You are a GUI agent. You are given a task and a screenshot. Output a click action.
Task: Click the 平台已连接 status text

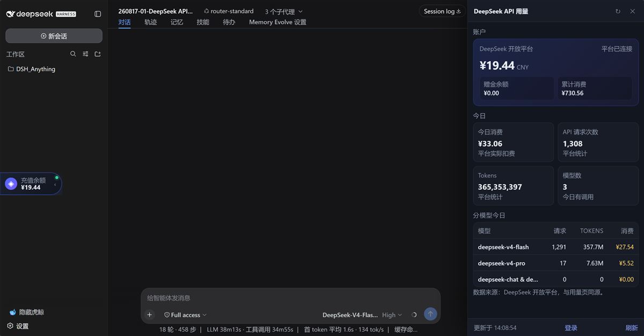[617, 49]
